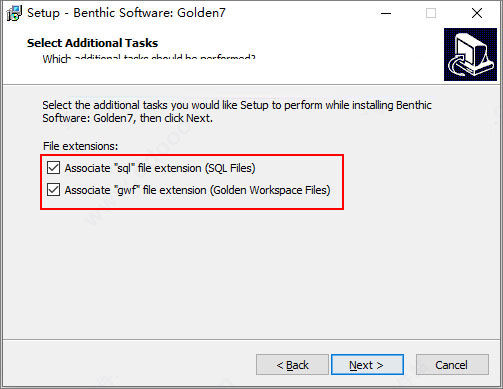Uncheck the Associate "gwf" file extension checkbox
This screenshot has height=389, width=503.
point(53,190)
